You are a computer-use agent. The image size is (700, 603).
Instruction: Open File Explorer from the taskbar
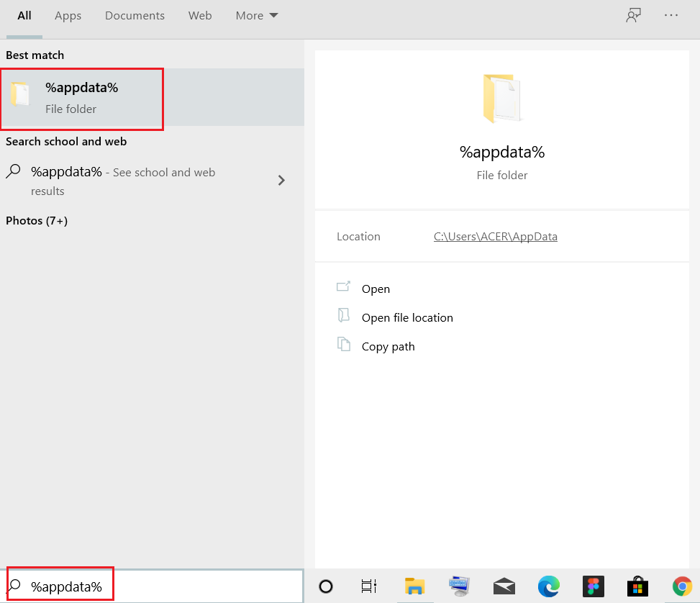pyautogui.click(x=414, y=586)
